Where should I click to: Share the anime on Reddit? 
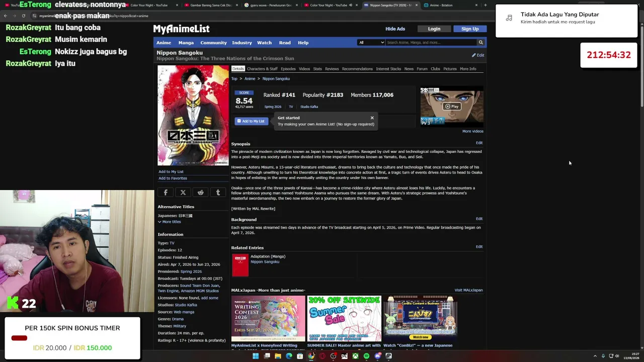click(x=201, y=193)
